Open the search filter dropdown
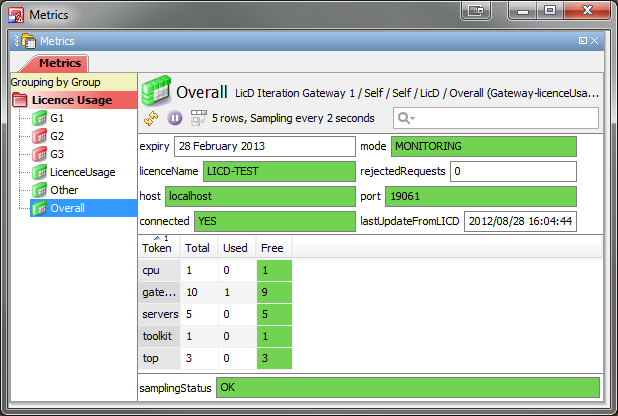Screen dimensions: 618x416 [x=406, y=118]
